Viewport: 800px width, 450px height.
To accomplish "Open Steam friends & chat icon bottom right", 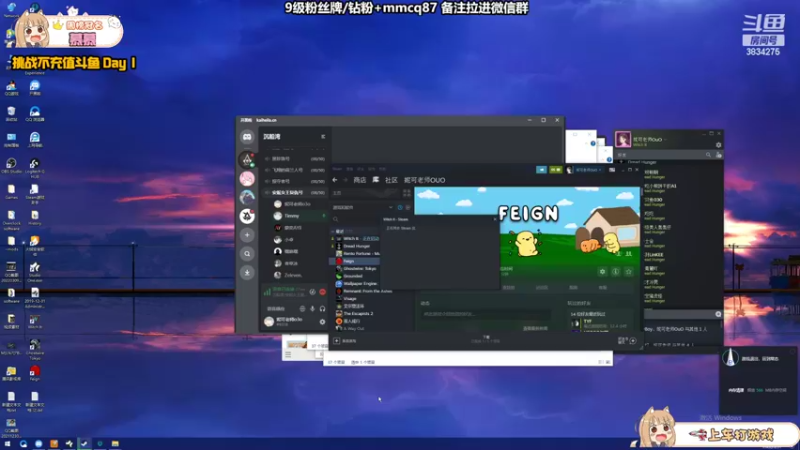I will click(x=633, y=340).
